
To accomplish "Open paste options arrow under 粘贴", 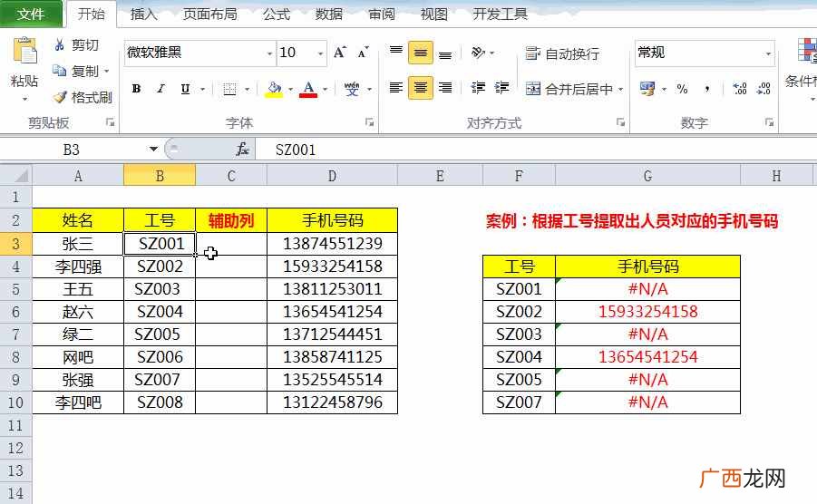I will point(24,99).
